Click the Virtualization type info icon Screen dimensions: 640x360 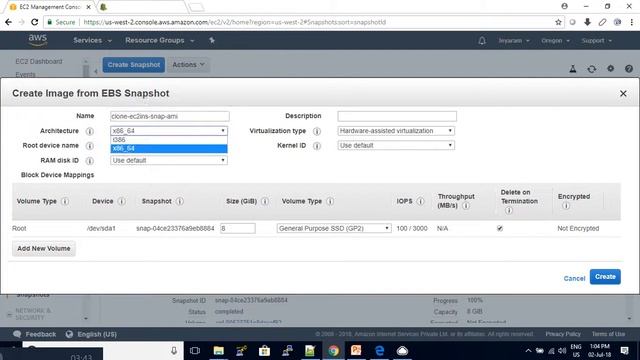317,131
